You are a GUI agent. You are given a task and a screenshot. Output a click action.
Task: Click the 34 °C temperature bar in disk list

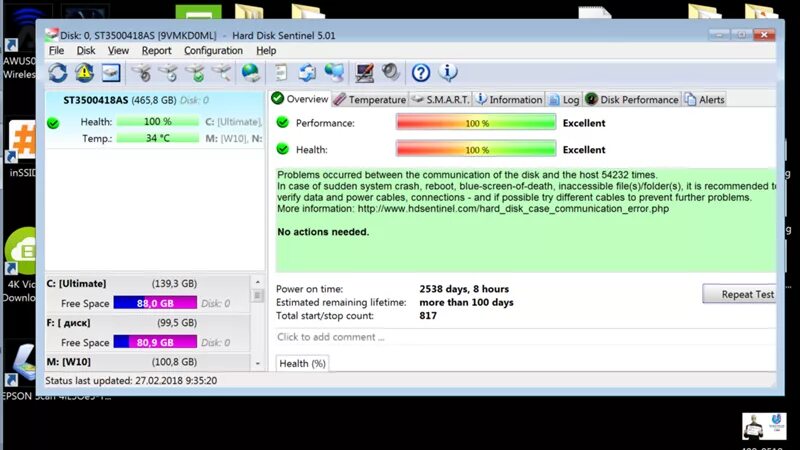tap(158, 138)
